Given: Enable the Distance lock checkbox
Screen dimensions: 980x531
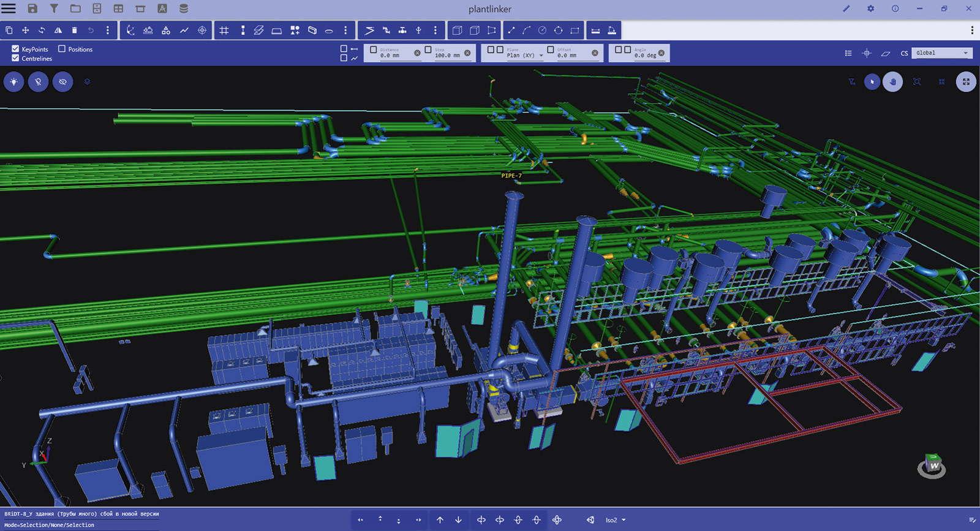Looking at the screenshot, I should click(x=374, y=50).
